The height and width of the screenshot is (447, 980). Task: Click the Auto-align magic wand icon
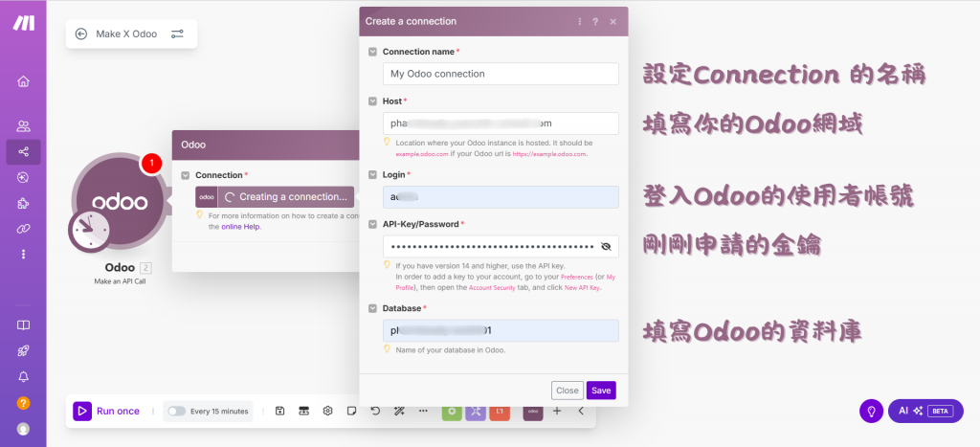[399, 411]
